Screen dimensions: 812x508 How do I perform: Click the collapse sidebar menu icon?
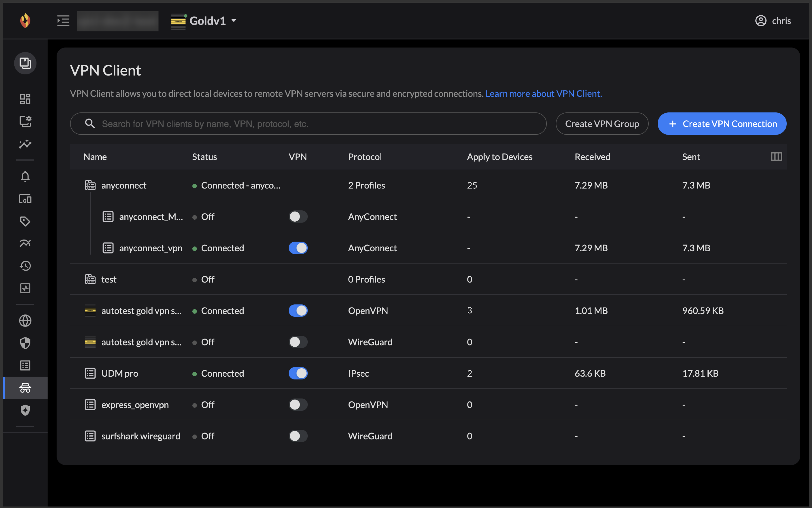pos(63,21)
